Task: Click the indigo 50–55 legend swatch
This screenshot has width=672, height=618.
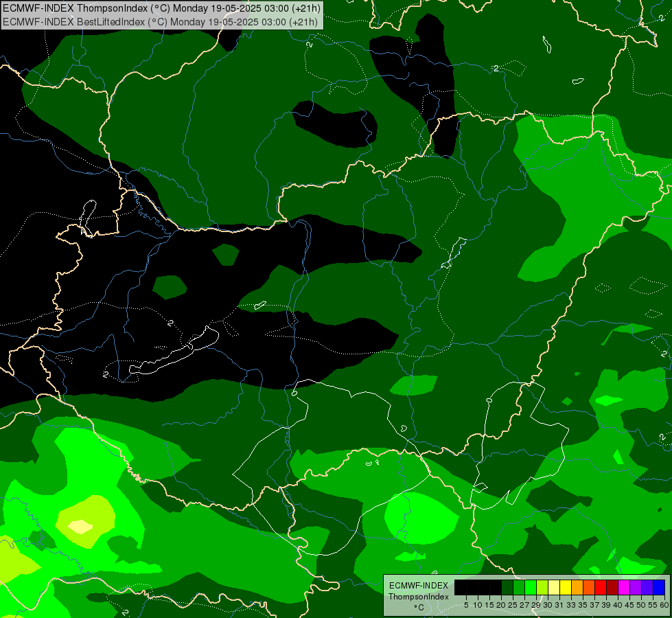Action: [x=647, y=587]
